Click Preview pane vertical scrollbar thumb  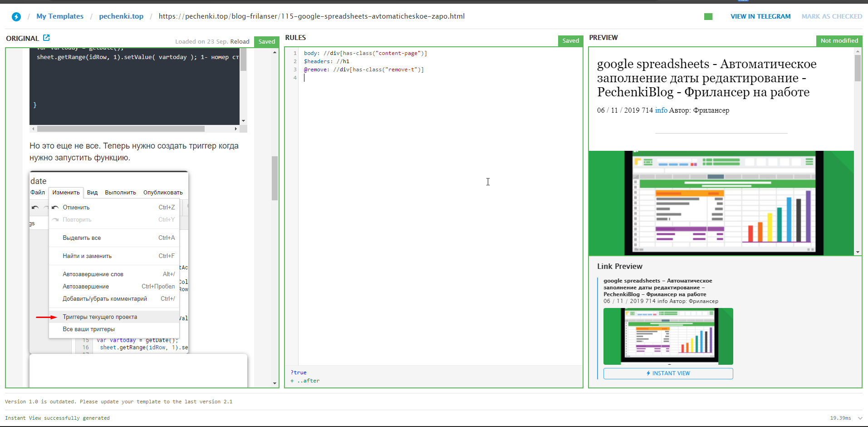[858, 68]
